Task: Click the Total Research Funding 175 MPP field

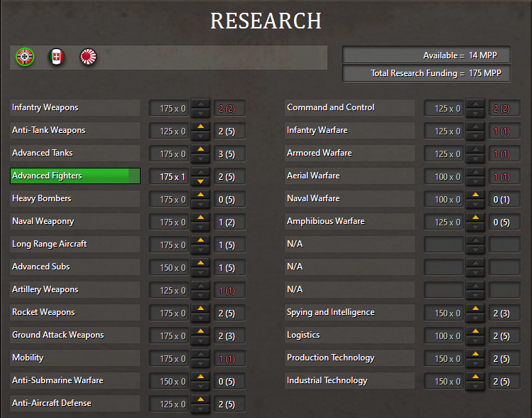Action: click(x=426, y=73)
